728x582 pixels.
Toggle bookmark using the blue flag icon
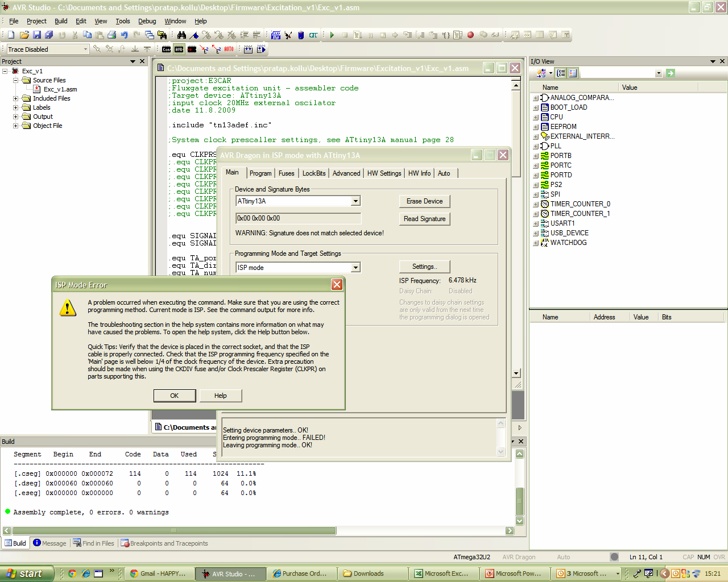click(x=194, y=35)
